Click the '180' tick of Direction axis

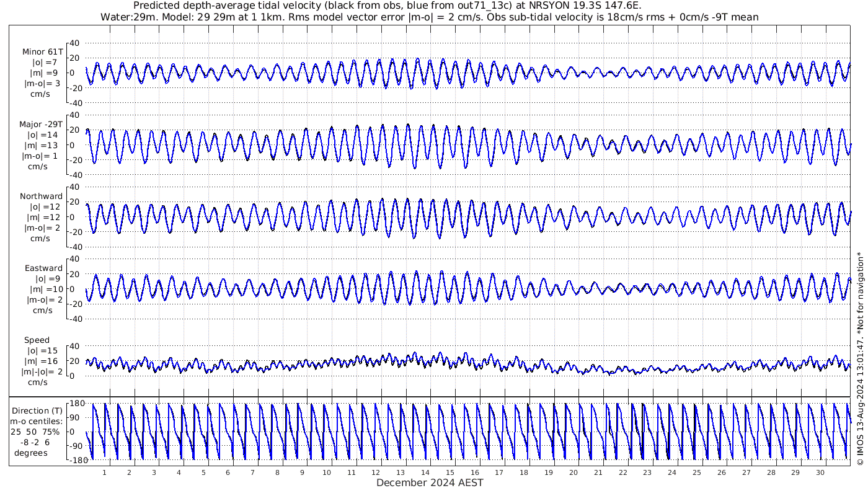tap(76, 404)
